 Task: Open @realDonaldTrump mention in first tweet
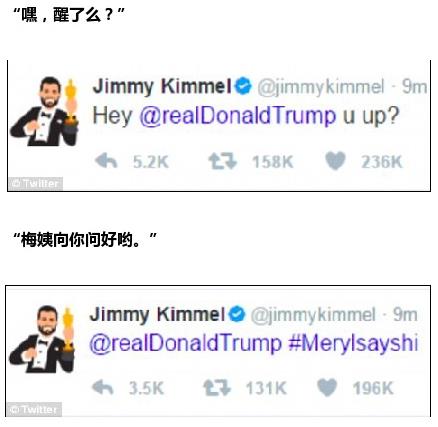click(x=238, y=116)
